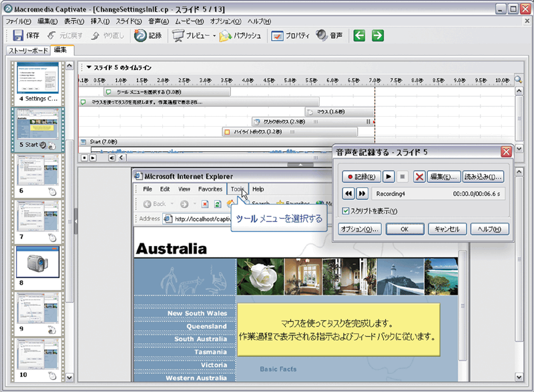Viewport: 534px width, 392px height.
Task: Toggle the スクリプトを表示(V) checkbox
Action: (x=346, y=211)
